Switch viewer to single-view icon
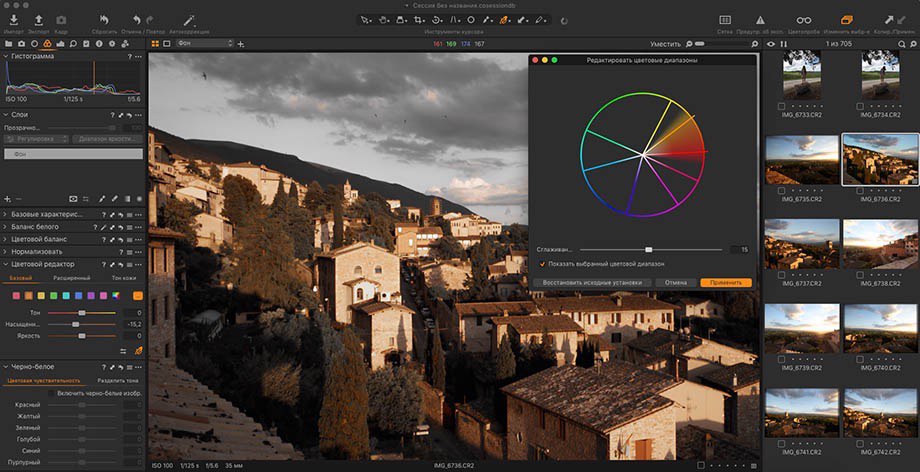The height and width of the screenshot is (472, 920). pos(167,44)
